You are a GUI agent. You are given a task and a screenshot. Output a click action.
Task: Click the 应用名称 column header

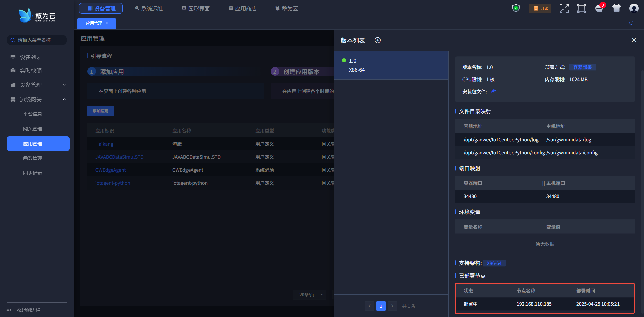point(182,131)
